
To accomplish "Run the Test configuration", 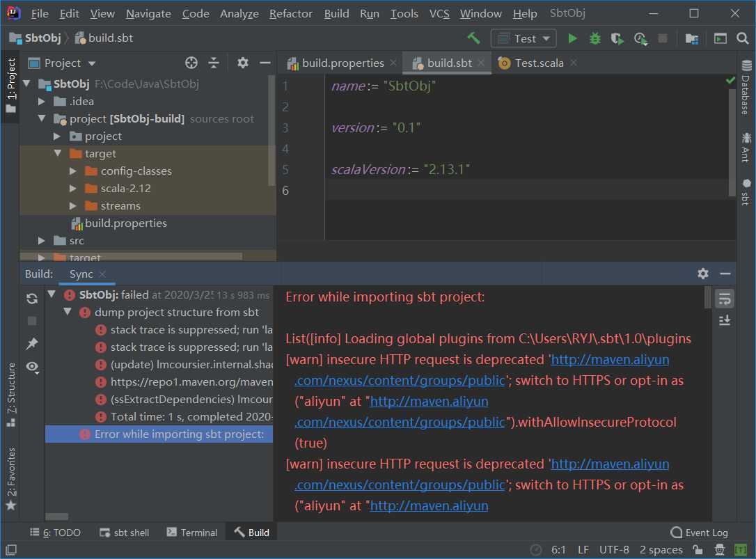I will [x=572, y=38].
